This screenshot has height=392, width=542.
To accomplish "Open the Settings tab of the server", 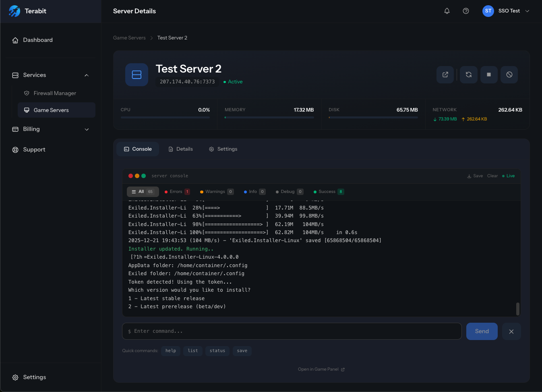I will point(223,149).
